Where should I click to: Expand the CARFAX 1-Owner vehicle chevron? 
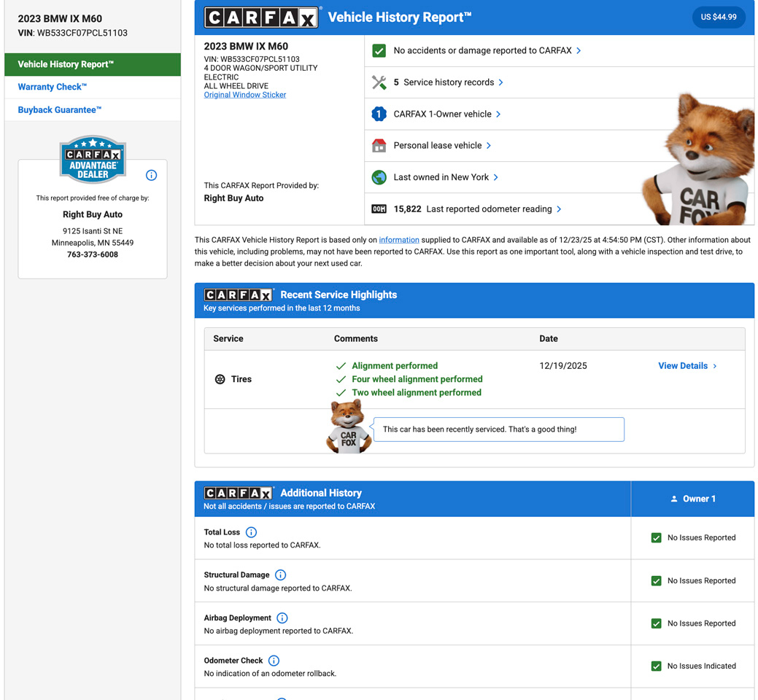(498, 114)
